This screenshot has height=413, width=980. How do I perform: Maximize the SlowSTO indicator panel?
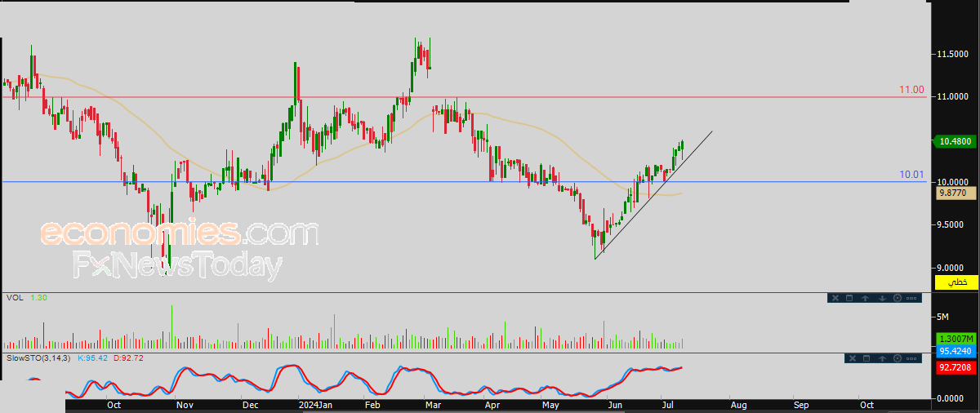point(865,358)
